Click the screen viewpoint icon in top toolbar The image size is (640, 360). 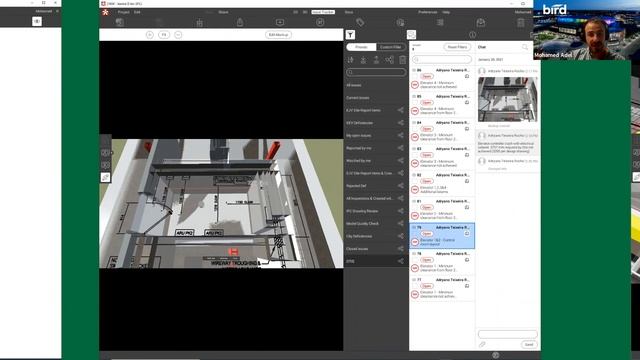tap(280, 22)
